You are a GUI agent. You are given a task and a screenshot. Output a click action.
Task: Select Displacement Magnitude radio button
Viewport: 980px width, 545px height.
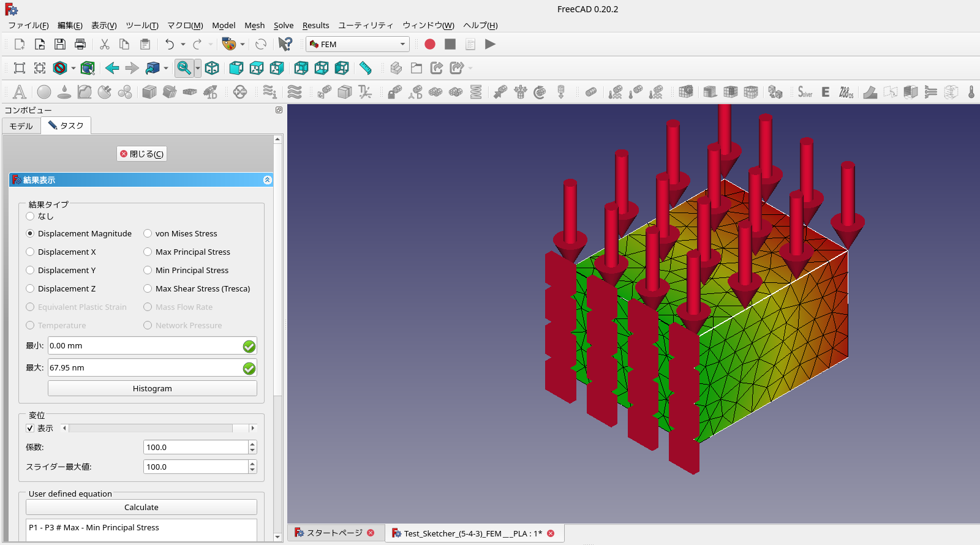point(30,233)
